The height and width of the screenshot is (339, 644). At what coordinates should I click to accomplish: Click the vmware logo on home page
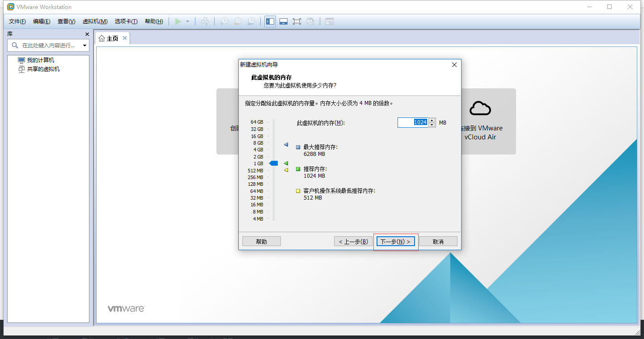126,309
